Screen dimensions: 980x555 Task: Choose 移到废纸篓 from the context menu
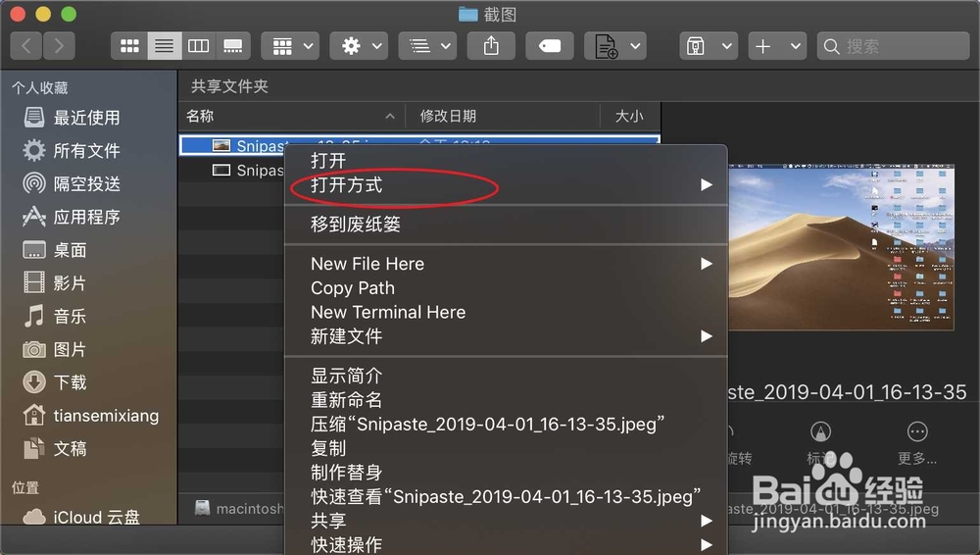[x=507, y=224]
